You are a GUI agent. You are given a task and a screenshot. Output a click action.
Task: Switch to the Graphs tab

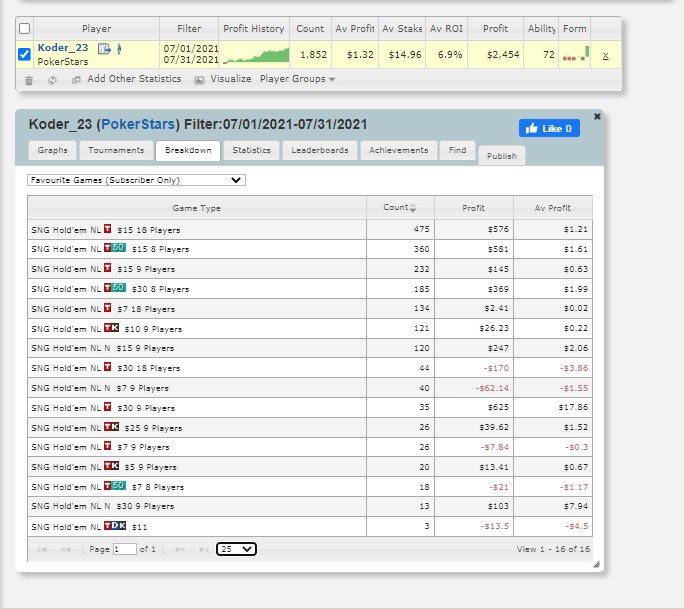point(52,150)
